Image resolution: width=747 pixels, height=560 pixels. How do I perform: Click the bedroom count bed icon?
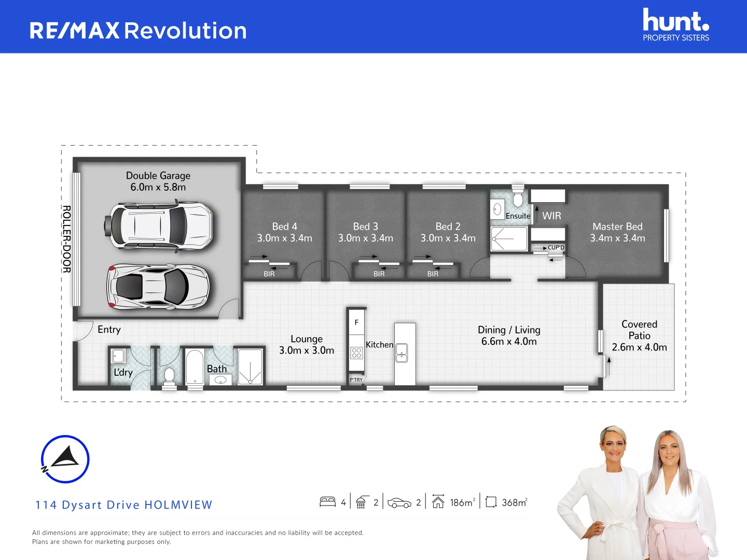click(x=327, y=502)
